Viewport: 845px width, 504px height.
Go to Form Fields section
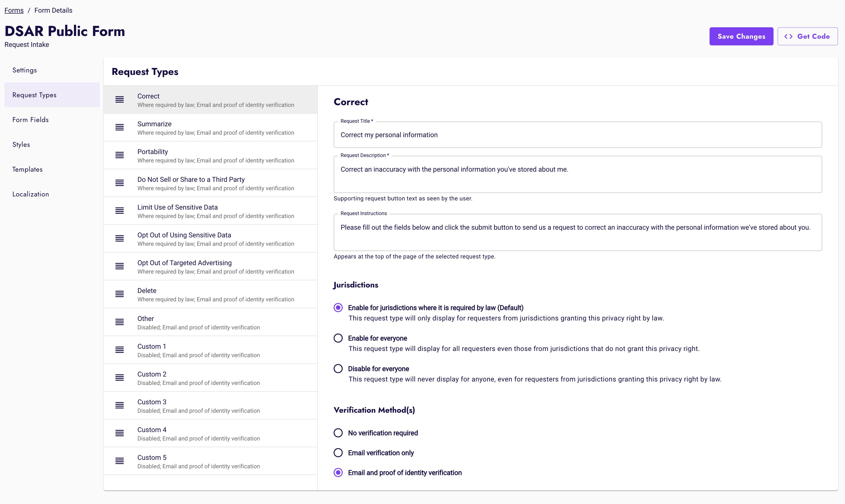52,120
